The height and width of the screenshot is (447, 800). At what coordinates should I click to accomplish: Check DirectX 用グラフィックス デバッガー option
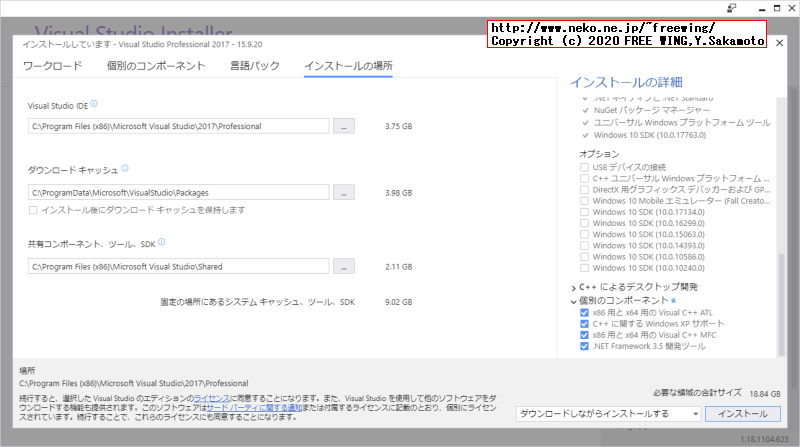[x=584, y=190]
